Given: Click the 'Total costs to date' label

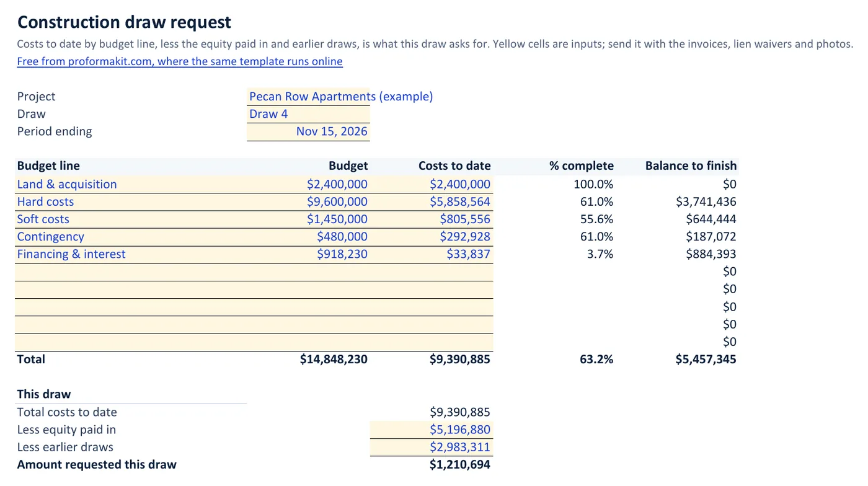Looking at the screenshot, I should pos(67,412).
